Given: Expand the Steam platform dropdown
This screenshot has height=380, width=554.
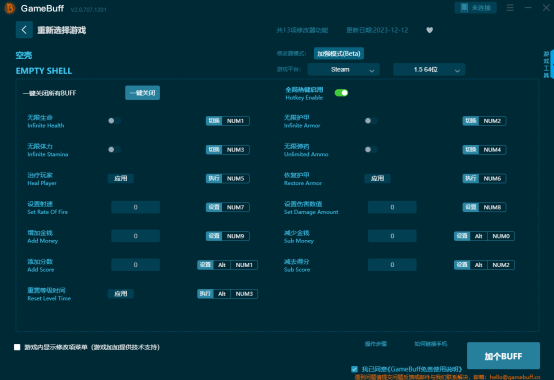Looking at the screenshot, I should pos(343,70).
